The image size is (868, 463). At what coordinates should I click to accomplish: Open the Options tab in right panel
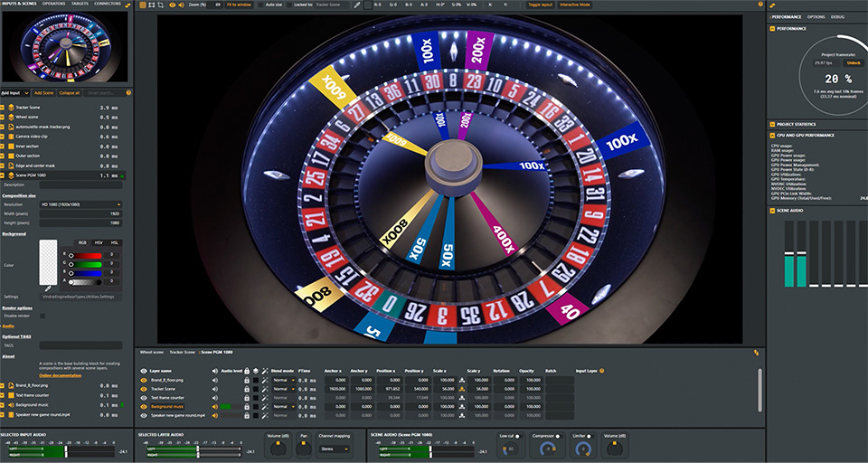pos(816,16)
